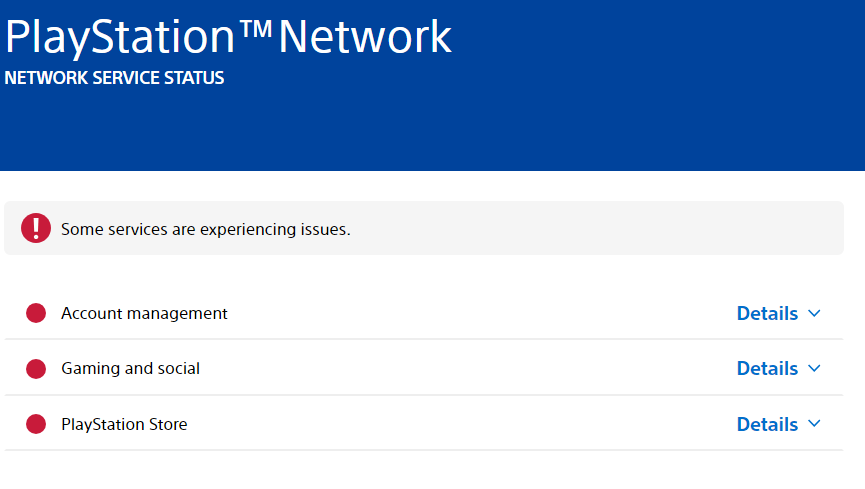Image resolution: width=865 pixels, height=489 pixels.
Task: Expand the Gaming and social chevron arrow
Action: [x=814, y=369]
